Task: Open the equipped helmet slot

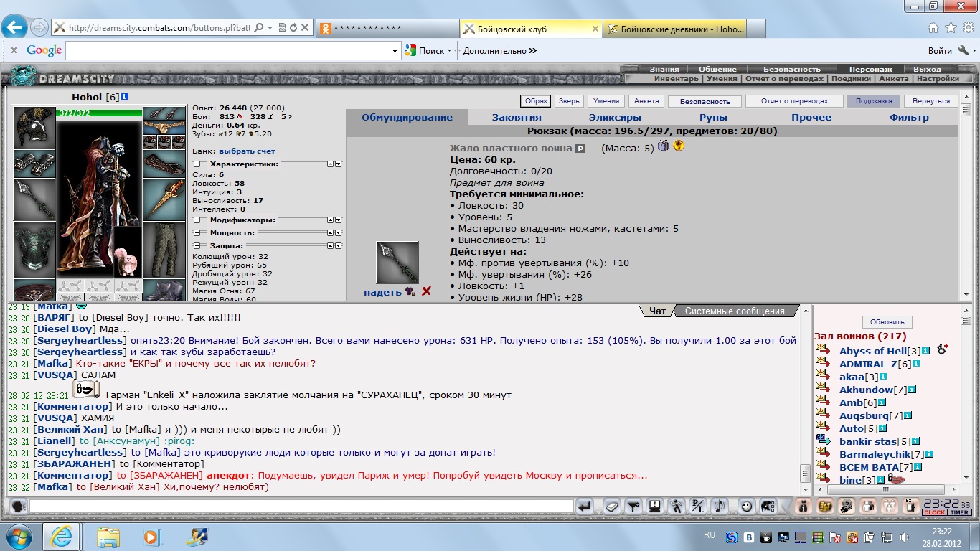Action: click(x=34, y=128)
